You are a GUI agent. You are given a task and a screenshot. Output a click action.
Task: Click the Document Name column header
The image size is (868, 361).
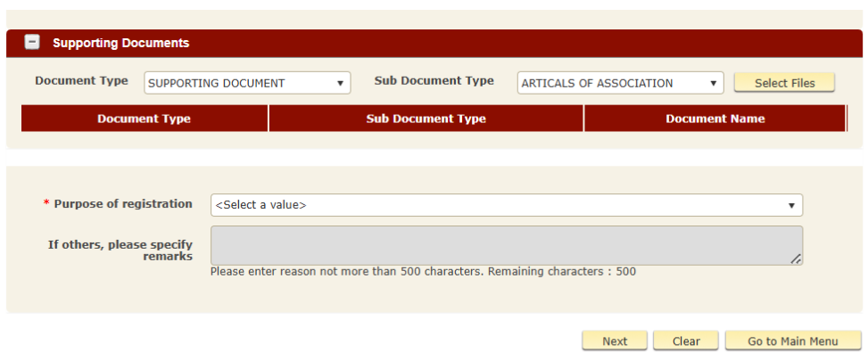(715, 119)
